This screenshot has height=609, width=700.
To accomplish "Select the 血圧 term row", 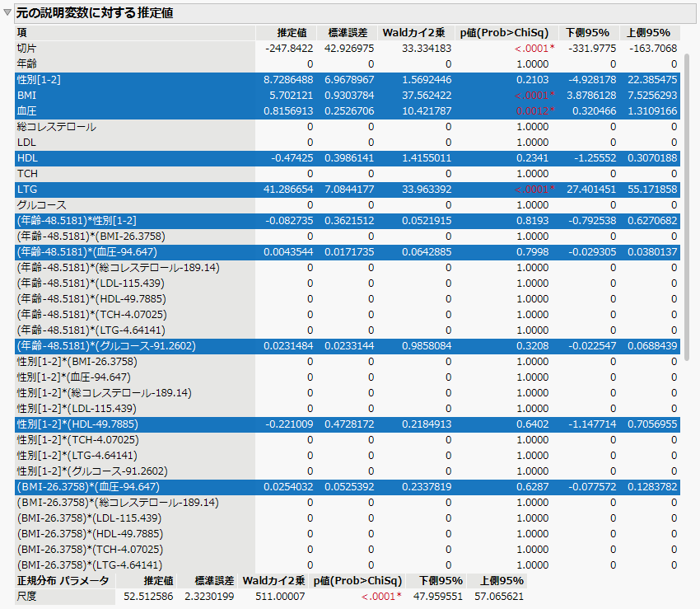I will (x=348, y=110).
